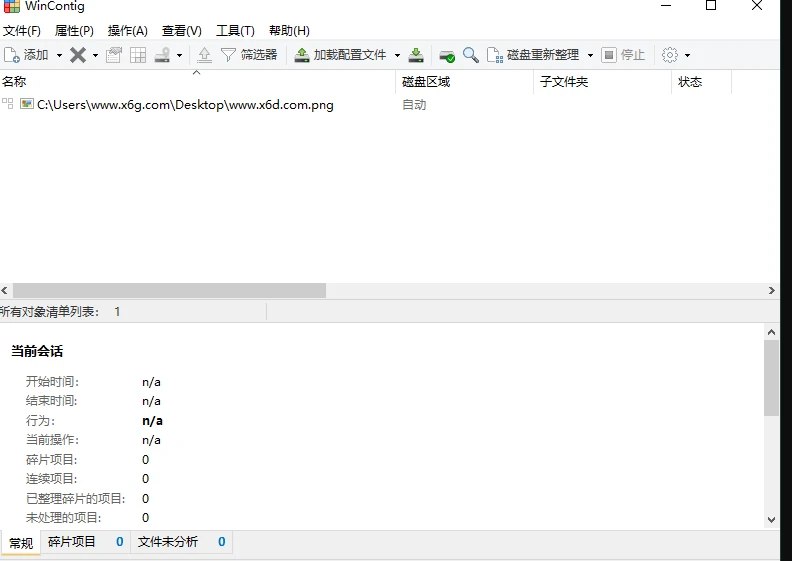Viewport: 792px width, 561px height.
Task: Click the disk zone placement icon
Action: coord(162,55)
